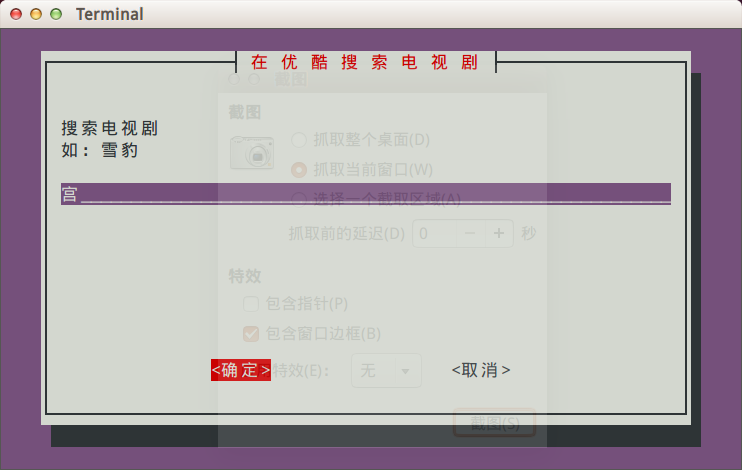The width and height of the screenshot is (742, 470).
Task: Click the example text 如: 雪豹
Action: [99, 150]
